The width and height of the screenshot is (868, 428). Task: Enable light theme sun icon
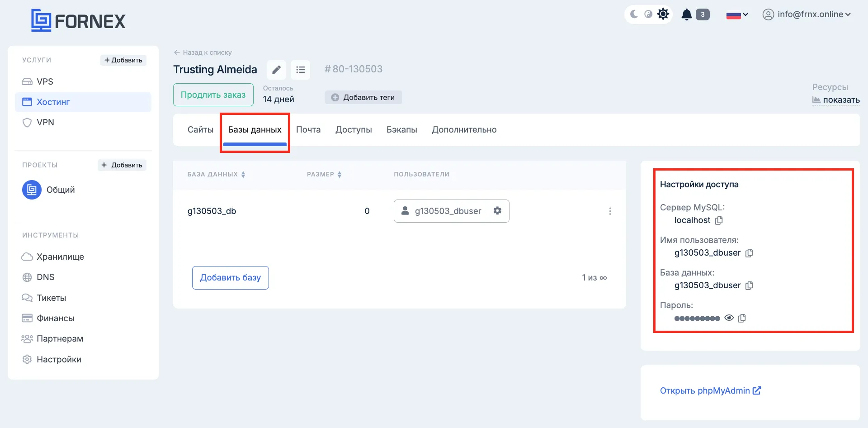click(663, 14)
